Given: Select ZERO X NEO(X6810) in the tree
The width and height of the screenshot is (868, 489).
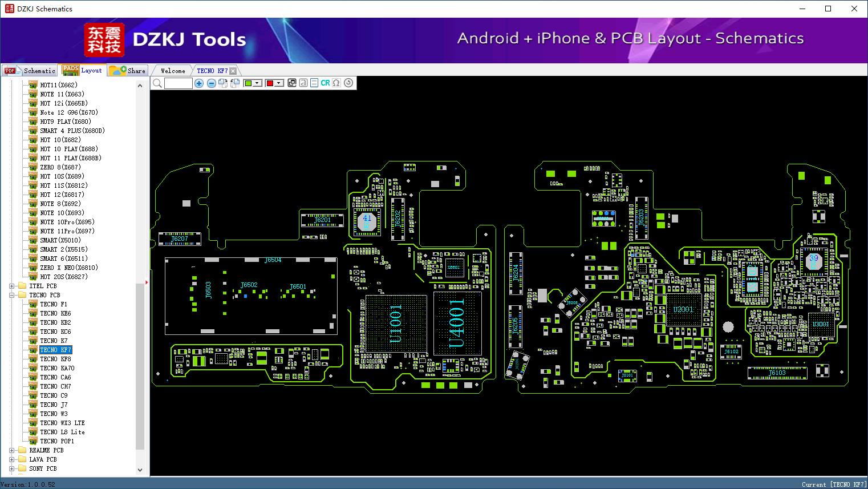Looking at the screenshot, I should tap(69, 268).
